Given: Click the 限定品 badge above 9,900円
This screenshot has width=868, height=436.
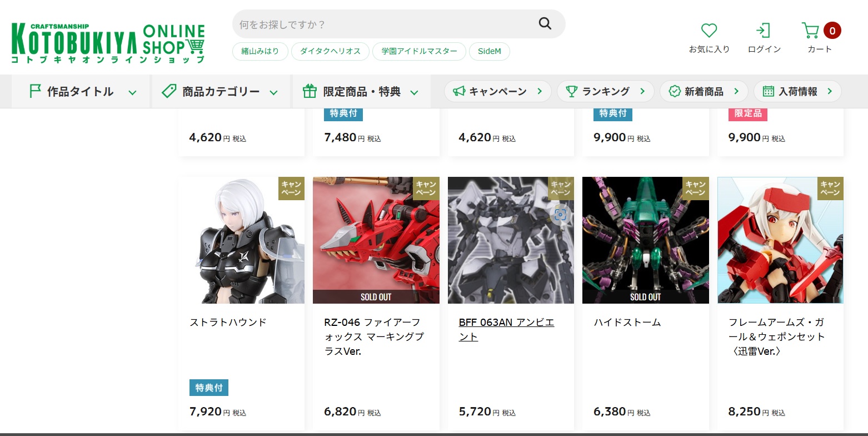Looking at the screenshot, I should [x=747, y=113].
